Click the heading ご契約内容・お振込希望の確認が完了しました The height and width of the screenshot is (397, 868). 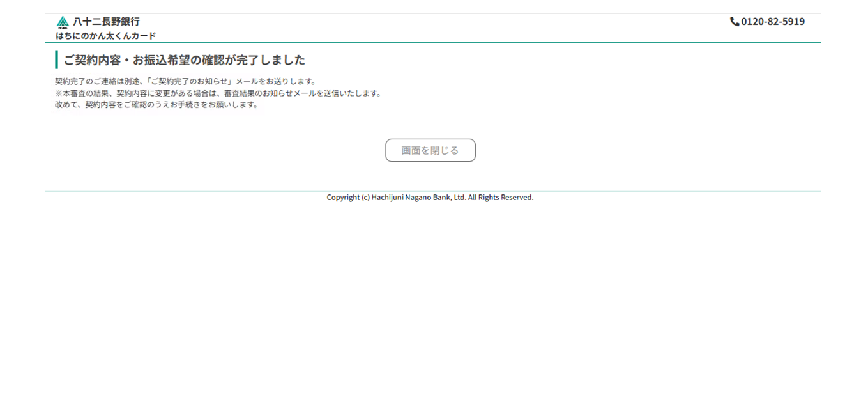[184, 60]
